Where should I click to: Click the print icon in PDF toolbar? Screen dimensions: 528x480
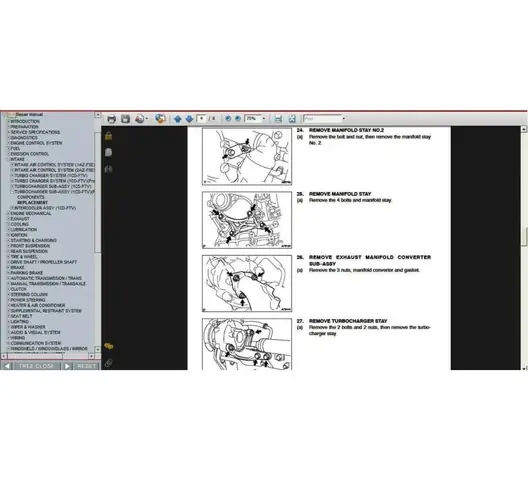point(111,119)
